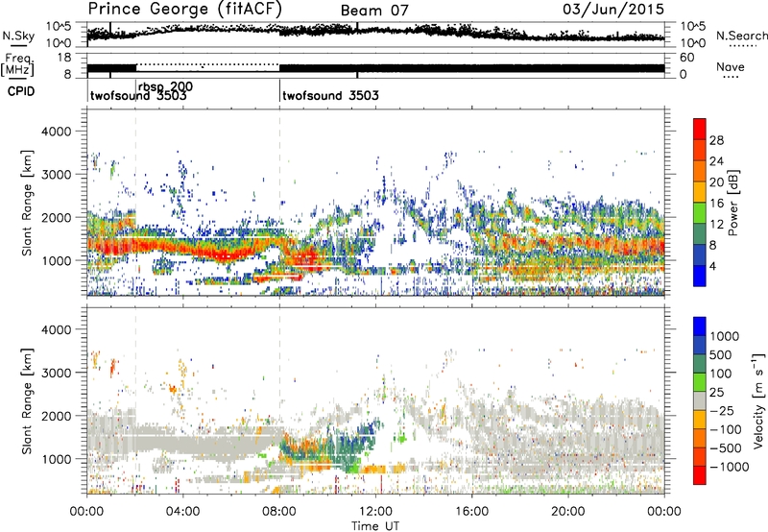Select the Freq. [MHz] axis label

pyautogui.click(x=17, y=64)
